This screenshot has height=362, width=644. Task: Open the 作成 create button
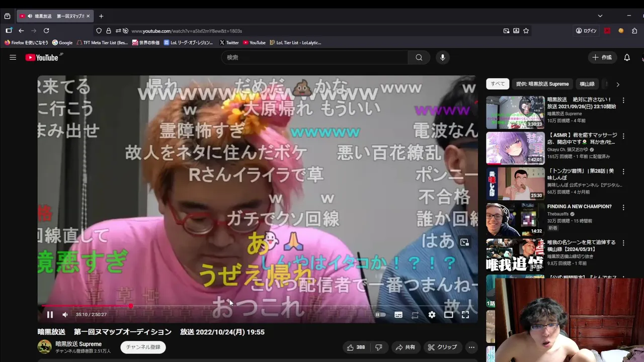[x=602, y=57]
